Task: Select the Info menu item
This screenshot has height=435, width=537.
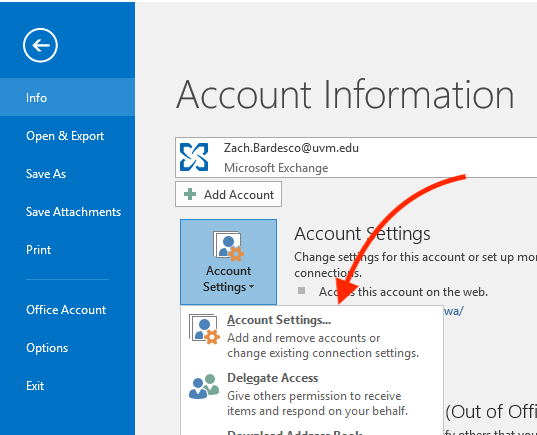Action: (67, 97)
